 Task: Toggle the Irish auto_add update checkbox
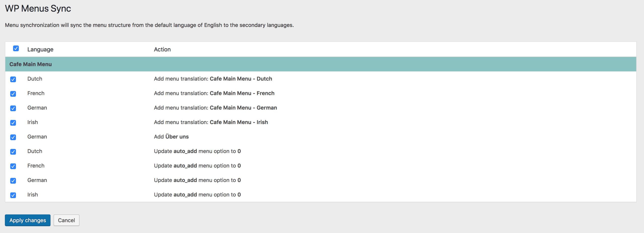point(13,195)
